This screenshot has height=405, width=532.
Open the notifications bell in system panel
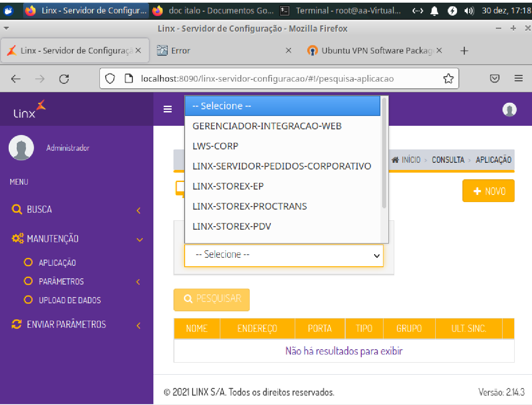point(434,11)
